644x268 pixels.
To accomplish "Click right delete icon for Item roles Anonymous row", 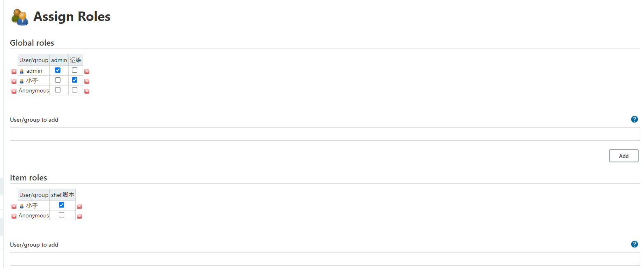I will pos(79,216).
